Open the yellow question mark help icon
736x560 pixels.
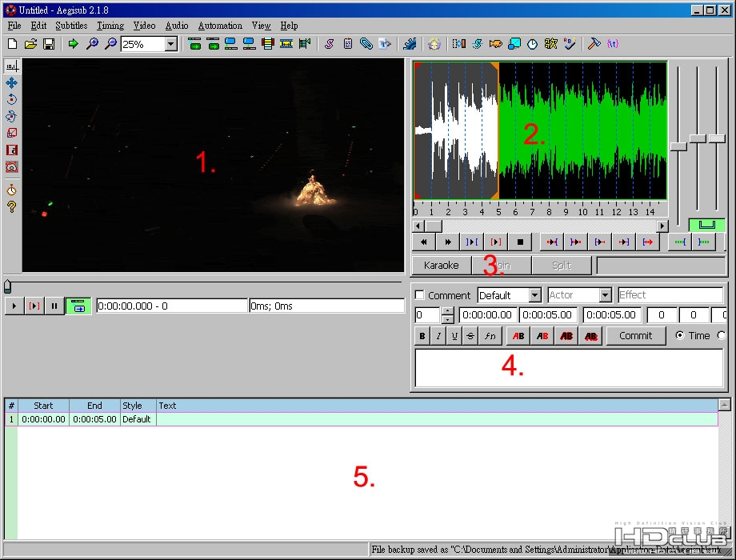tap(12, 206)
